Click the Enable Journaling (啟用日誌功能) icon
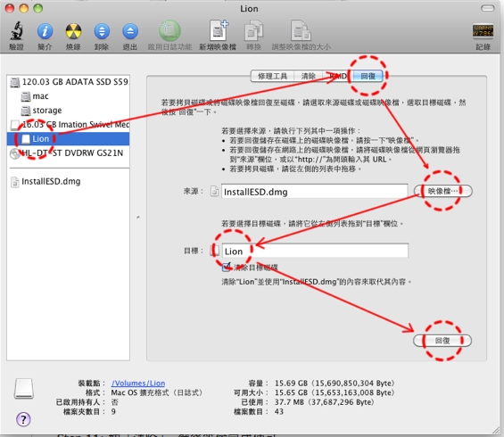The image size is (504, 437). tap(169, 31)
